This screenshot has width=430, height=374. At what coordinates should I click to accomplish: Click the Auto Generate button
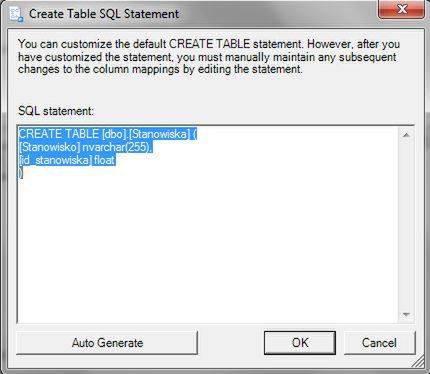(x=107, y=343)
